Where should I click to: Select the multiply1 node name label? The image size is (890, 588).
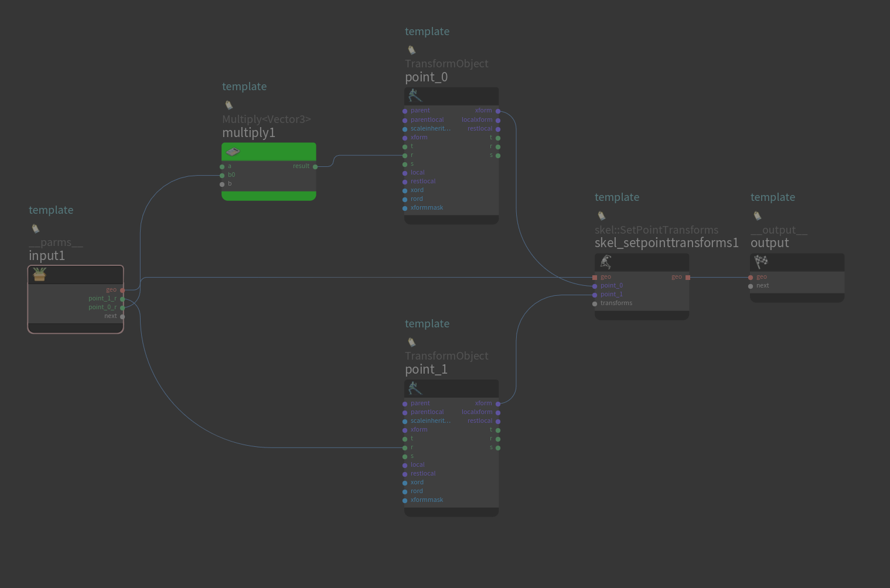pyautogui.click(x=248, y=133)
